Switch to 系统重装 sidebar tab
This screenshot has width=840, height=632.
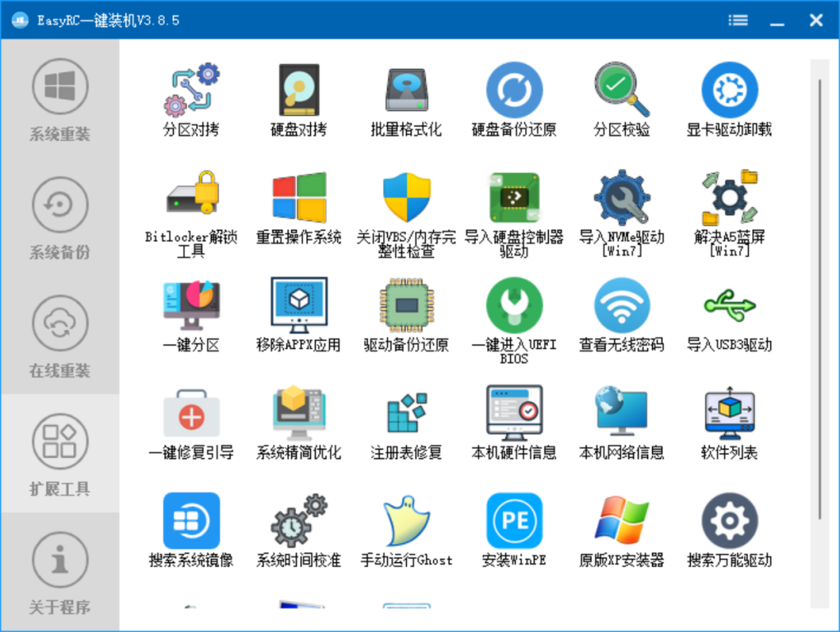click(x=60, y=99)
